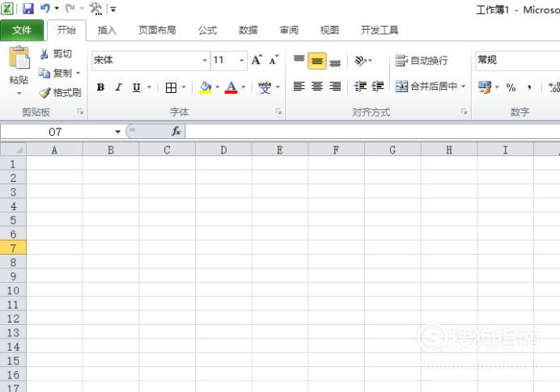Switch to the 数据 (Data) tab
The width and height of the screenshot is (560, 392).
(248, 31)
